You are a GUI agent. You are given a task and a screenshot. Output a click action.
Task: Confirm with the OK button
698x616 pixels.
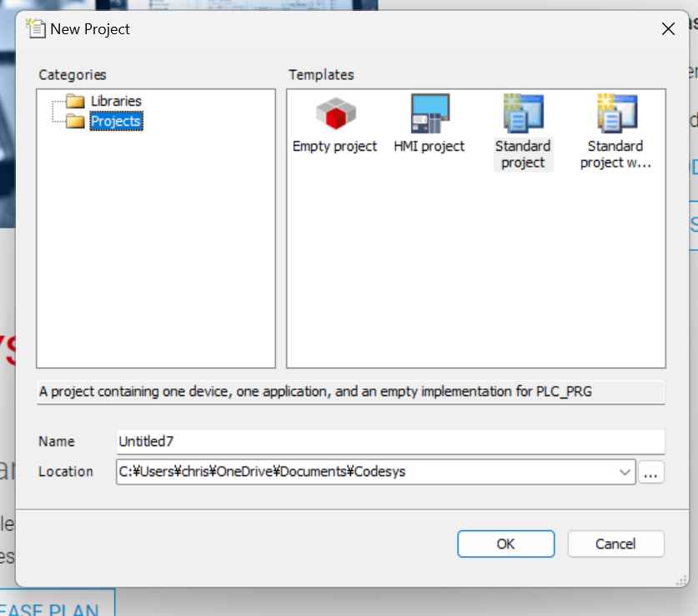(505, 543)
